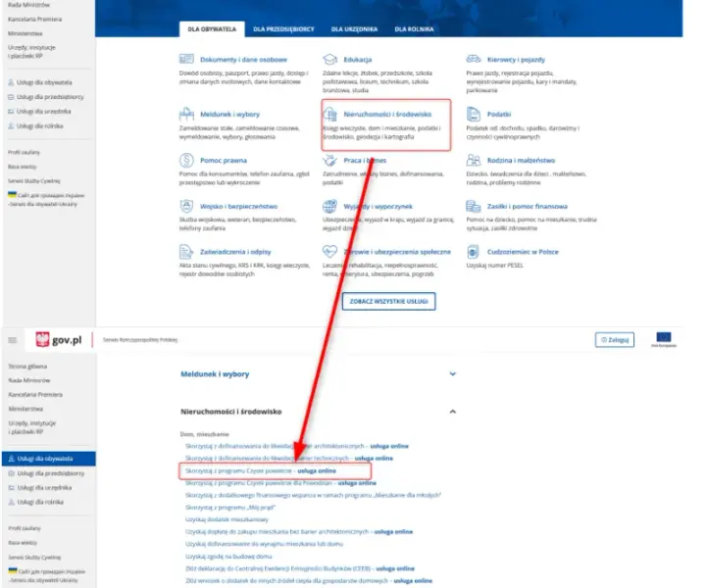Open Skorzystaj z programu Czyste powietrze link
This screenshot has height=588, width=706.
pos(261,471)
